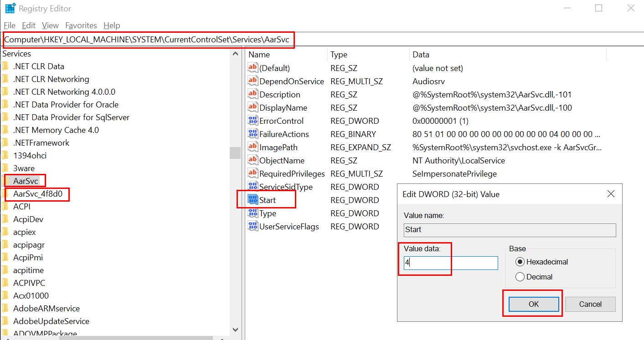Click the tree pane scroll up arrow
Viewport: 644px width, 340px height.
pyautogui.click(x=235, y=54)
